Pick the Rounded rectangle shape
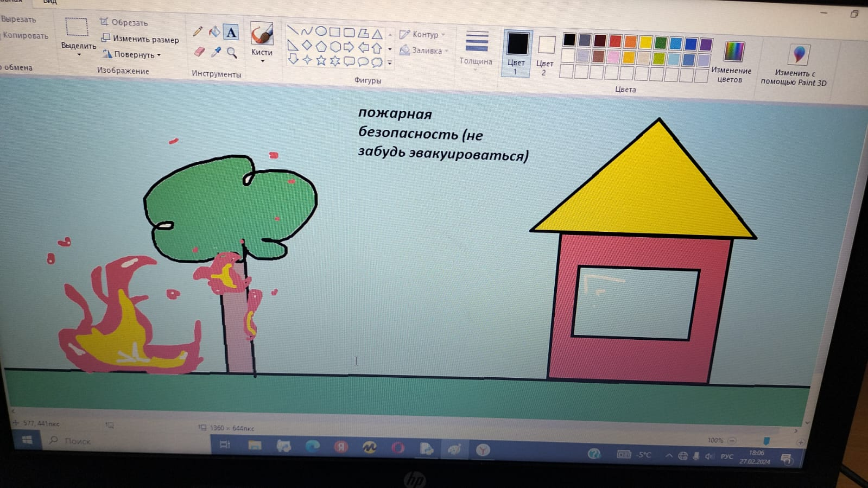Image resolution: width=868 pixels, height=488 pixels. tap(349, 33)
